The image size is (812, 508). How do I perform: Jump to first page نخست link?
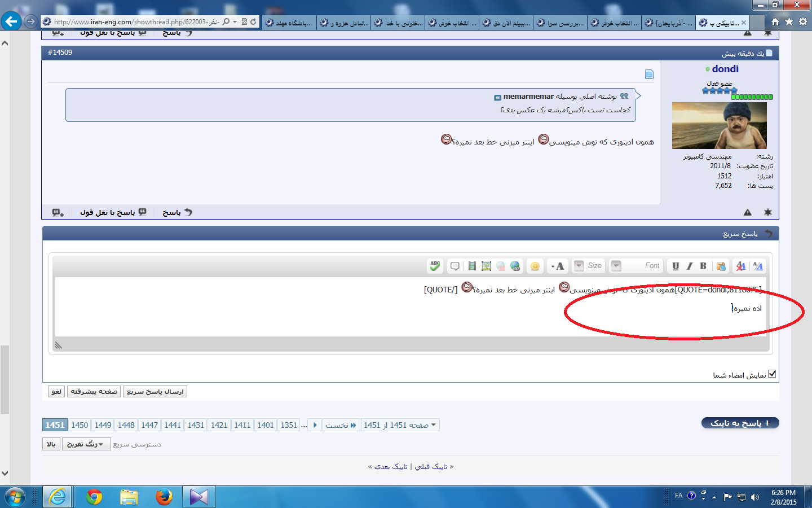coord(341,425)
